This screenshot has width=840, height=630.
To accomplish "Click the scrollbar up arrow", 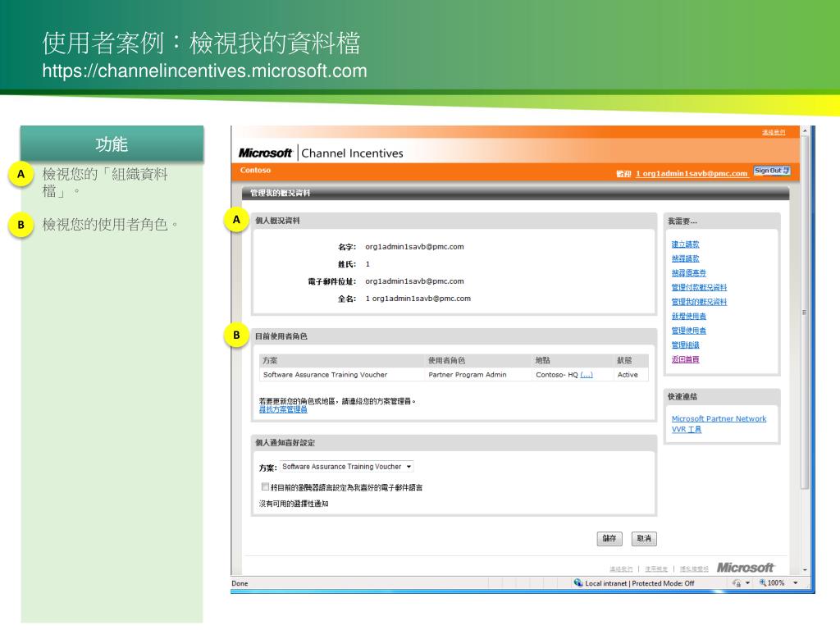I will (x=804, y=130).
